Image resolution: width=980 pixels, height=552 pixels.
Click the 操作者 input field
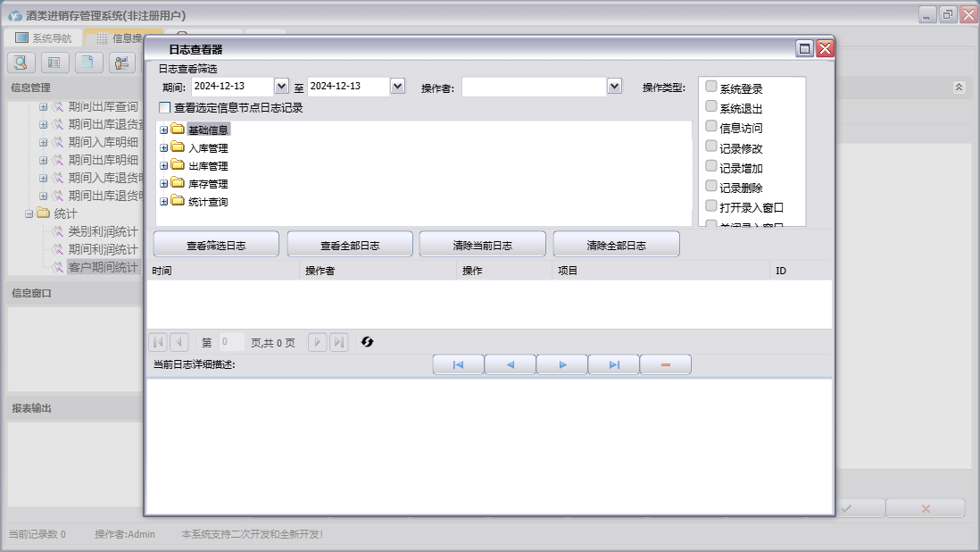(535, 87)
